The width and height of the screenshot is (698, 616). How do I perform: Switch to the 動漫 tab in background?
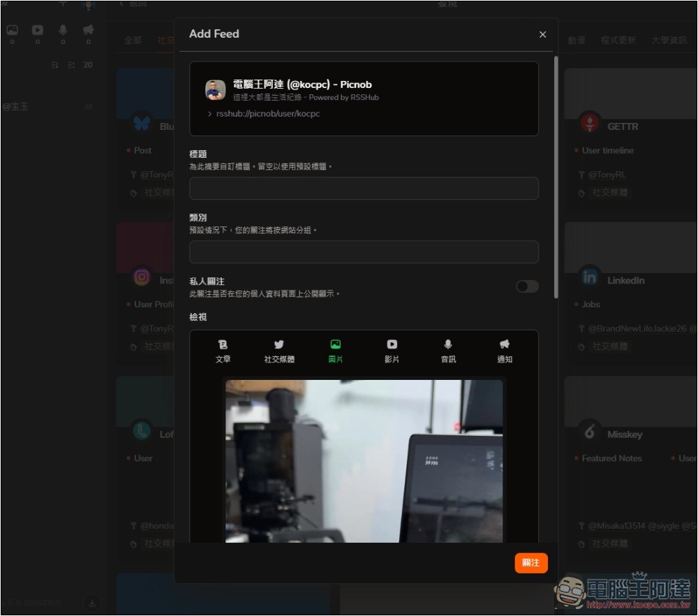tap(577, 41)
